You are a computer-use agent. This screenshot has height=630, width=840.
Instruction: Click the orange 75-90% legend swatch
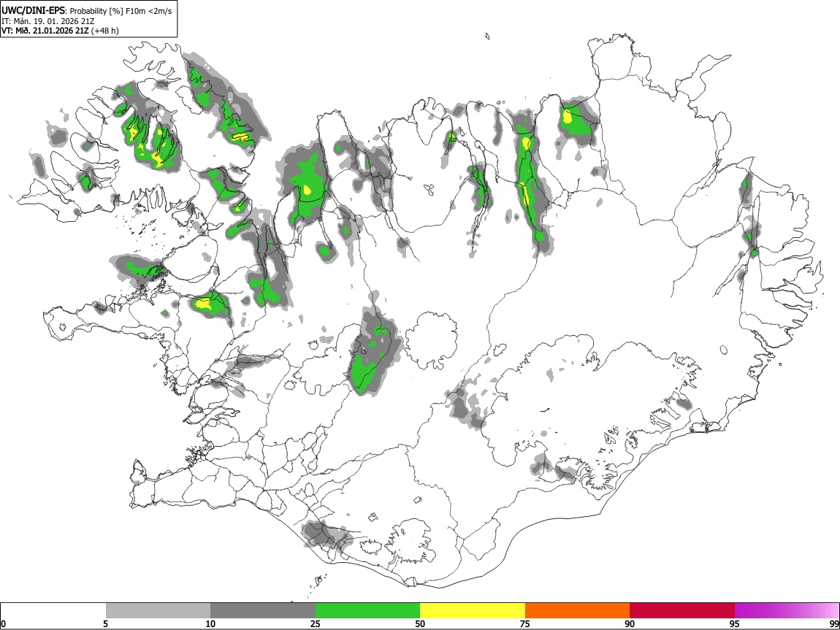point(577,611)
